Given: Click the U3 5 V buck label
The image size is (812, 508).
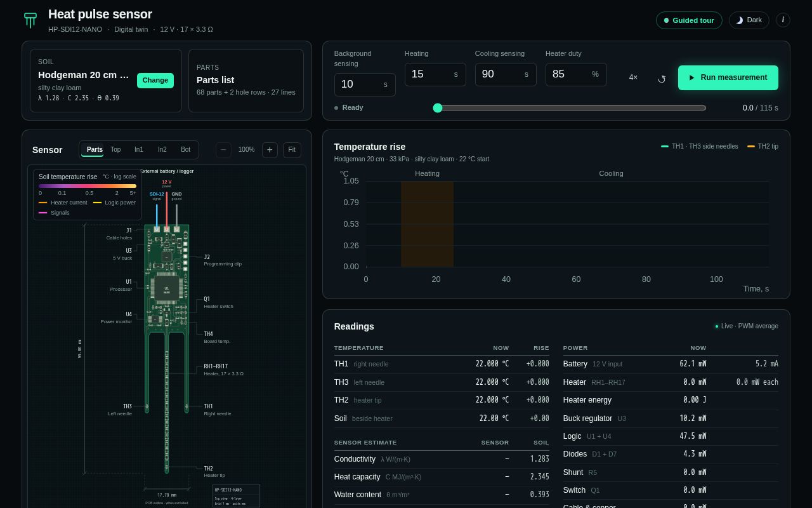Looking at the screenshot, I should [x=122, y=254].
